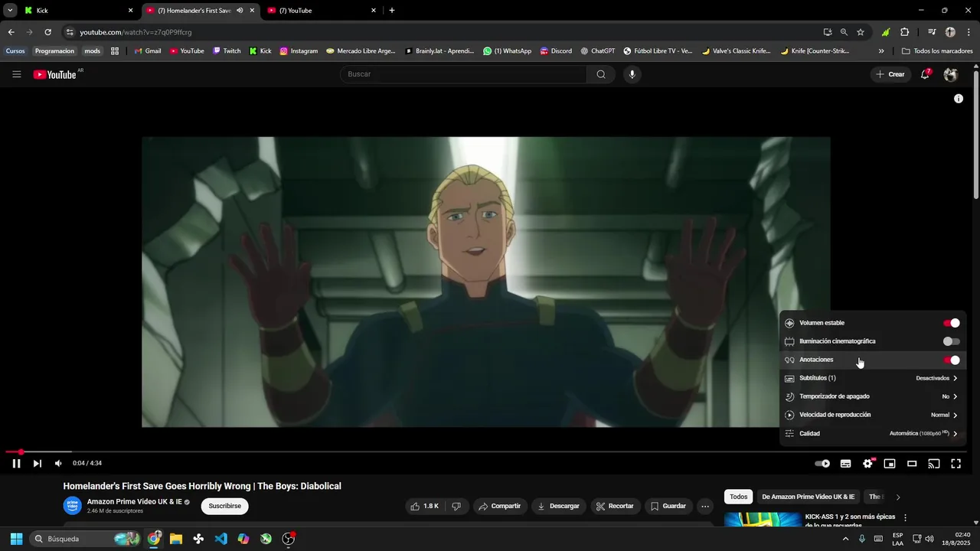Start voice search with the microphone icon
Screen dimensions: 980x551
point(632,74)
